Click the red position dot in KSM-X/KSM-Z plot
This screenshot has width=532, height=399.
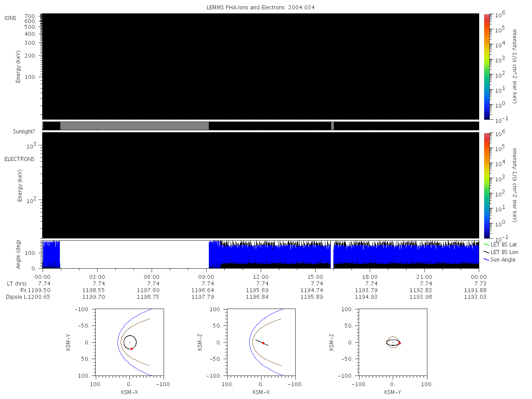tap(263, 343)
